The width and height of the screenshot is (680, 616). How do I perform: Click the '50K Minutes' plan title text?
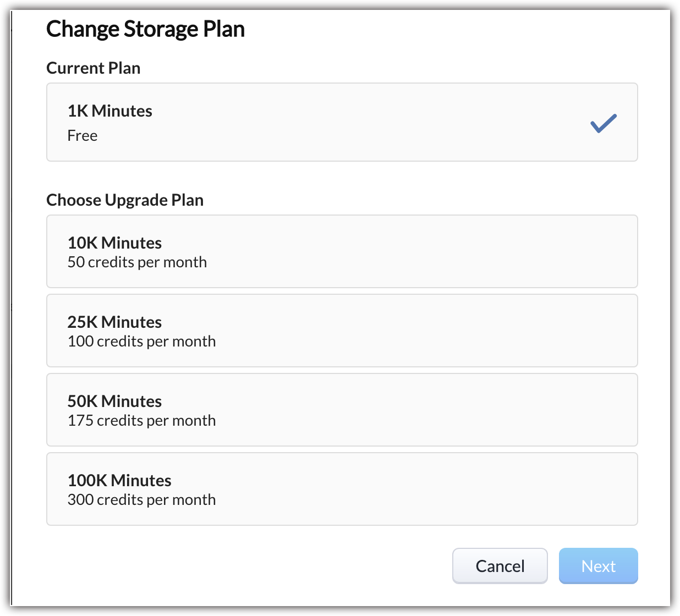pyautogui.click(x=114, y=402)
